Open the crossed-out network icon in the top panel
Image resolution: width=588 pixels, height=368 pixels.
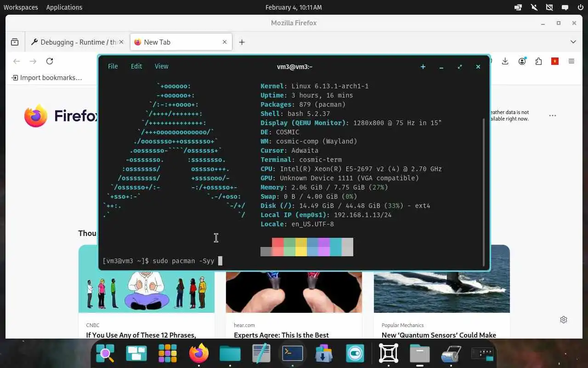549,7
